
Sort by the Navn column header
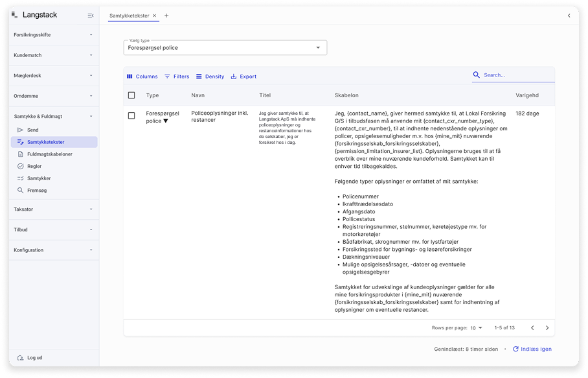[198, 95]
